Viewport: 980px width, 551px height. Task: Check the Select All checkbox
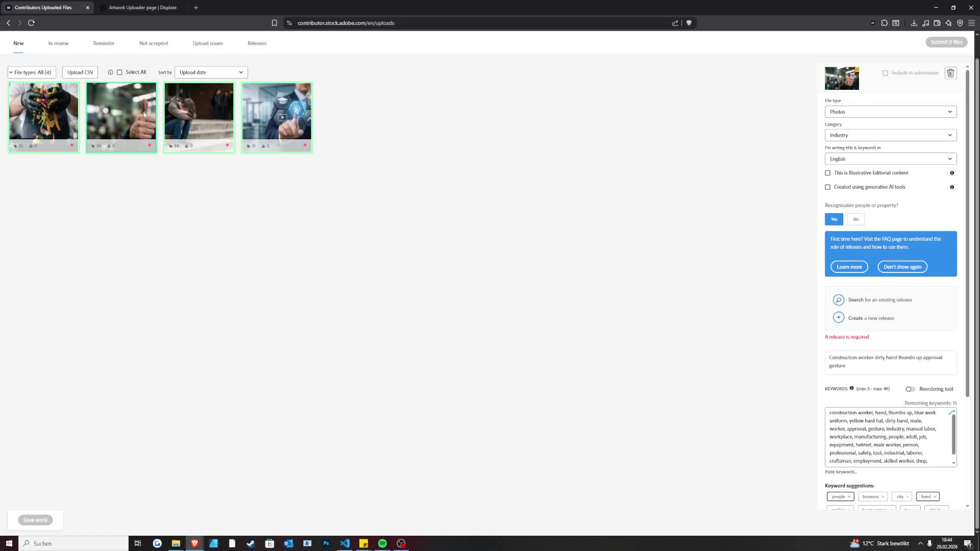(x=119, y=72)
